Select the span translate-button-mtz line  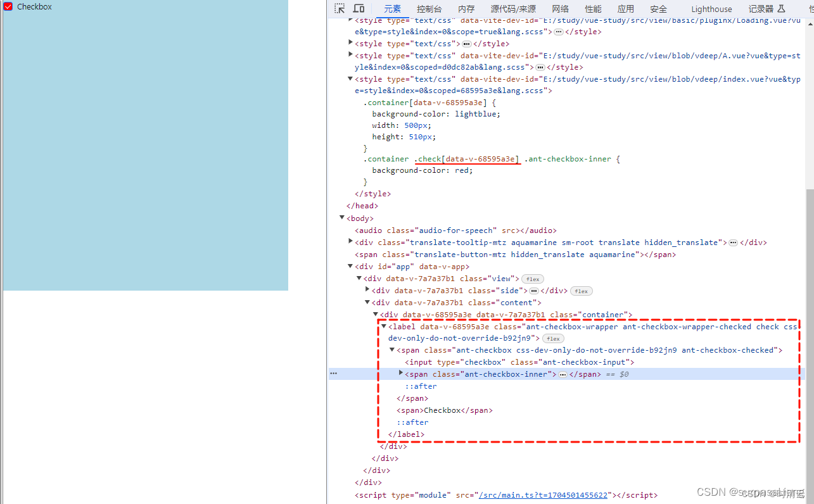(x=515, y=255)
